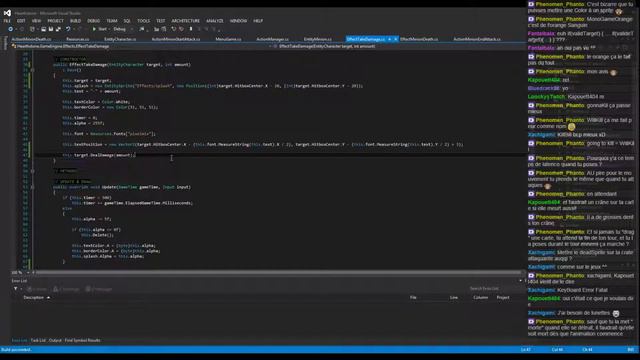Open the ANALYZE menu
640x360 pixels.
pos(215,21)
